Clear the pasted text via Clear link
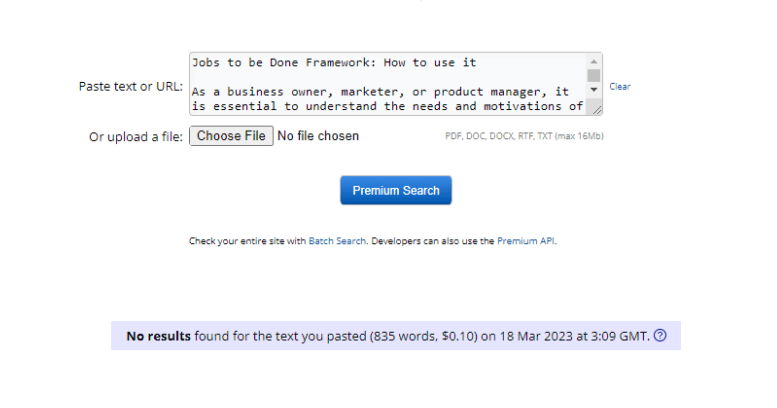 tap(619, 87)
